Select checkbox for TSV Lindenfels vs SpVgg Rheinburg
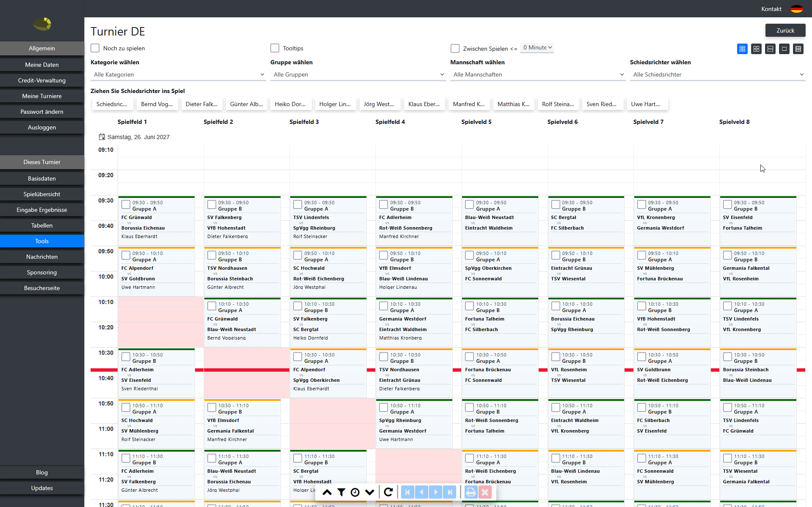This screenshot has width=812, height=507. (297, 205)
